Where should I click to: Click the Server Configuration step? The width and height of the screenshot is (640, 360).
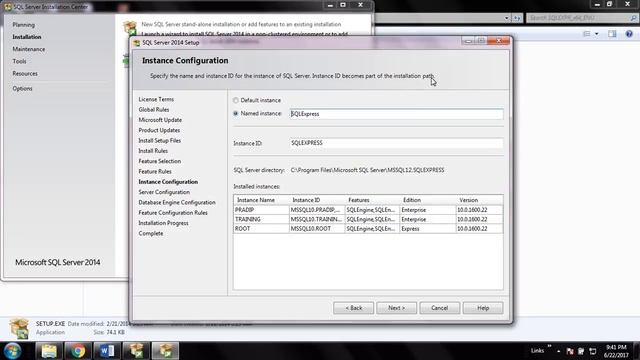164,192
